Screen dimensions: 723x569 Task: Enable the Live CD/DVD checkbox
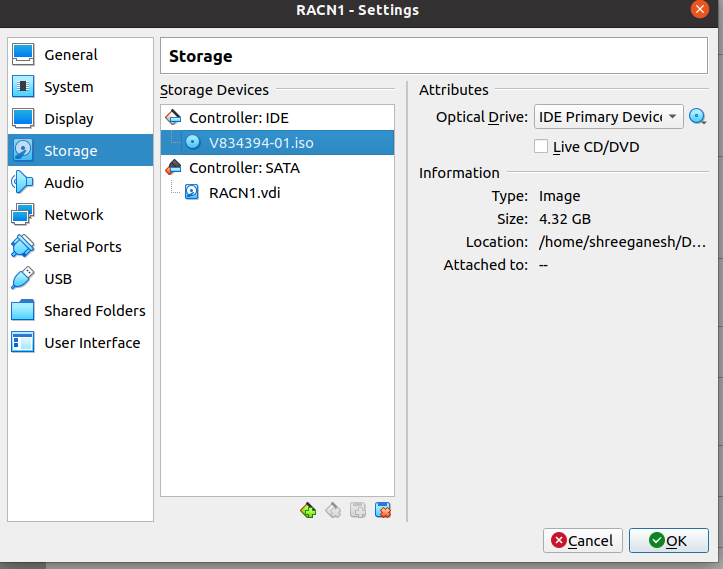(541, 146)
